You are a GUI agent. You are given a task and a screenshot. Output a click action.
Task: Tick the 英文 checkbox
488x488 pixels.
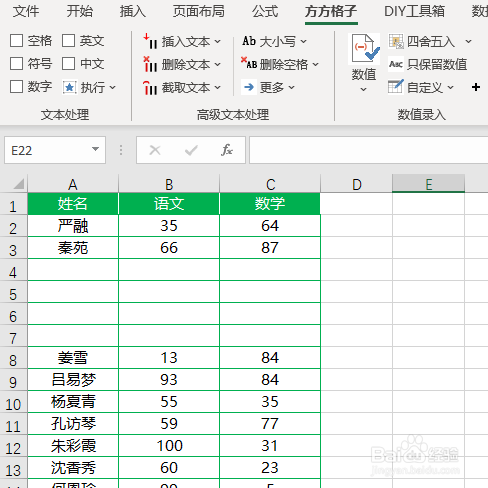(68, 41)
